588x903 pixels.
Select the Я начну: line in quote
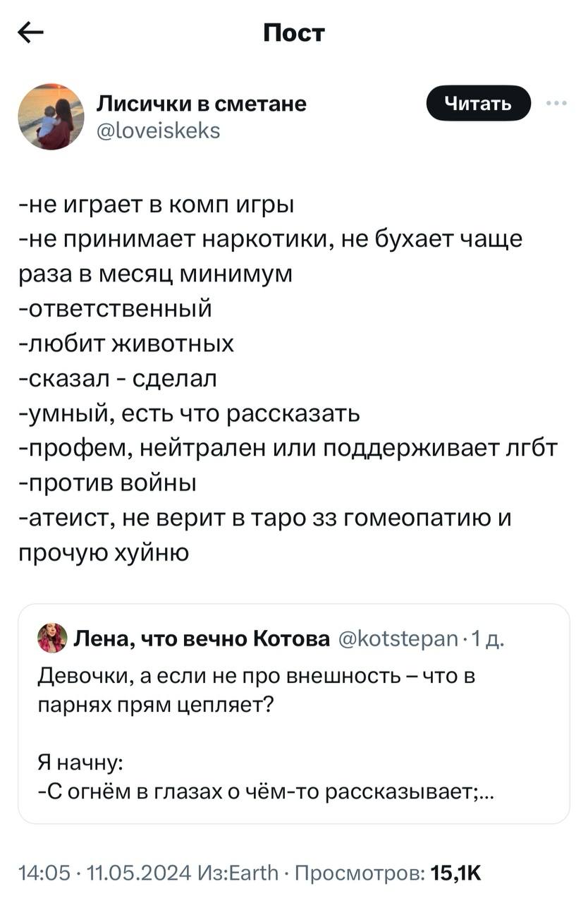click(80, 764)
